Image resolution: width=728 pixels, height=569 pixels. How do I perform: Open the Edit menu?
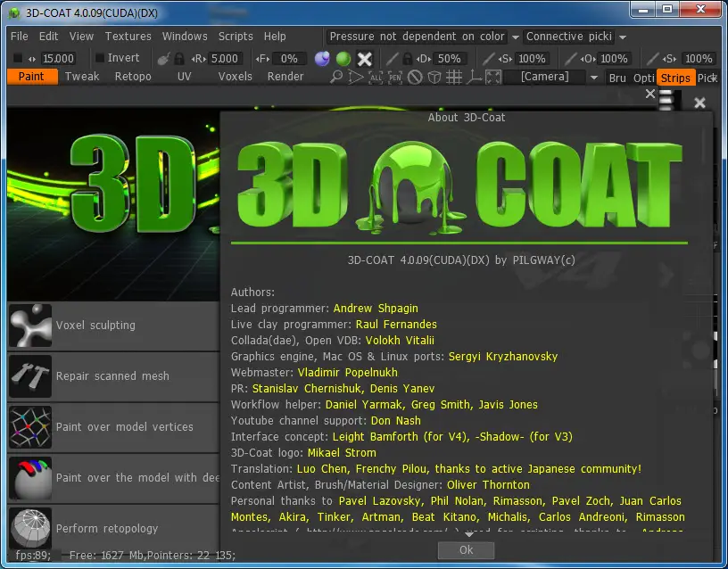click(x=49, y=37)
